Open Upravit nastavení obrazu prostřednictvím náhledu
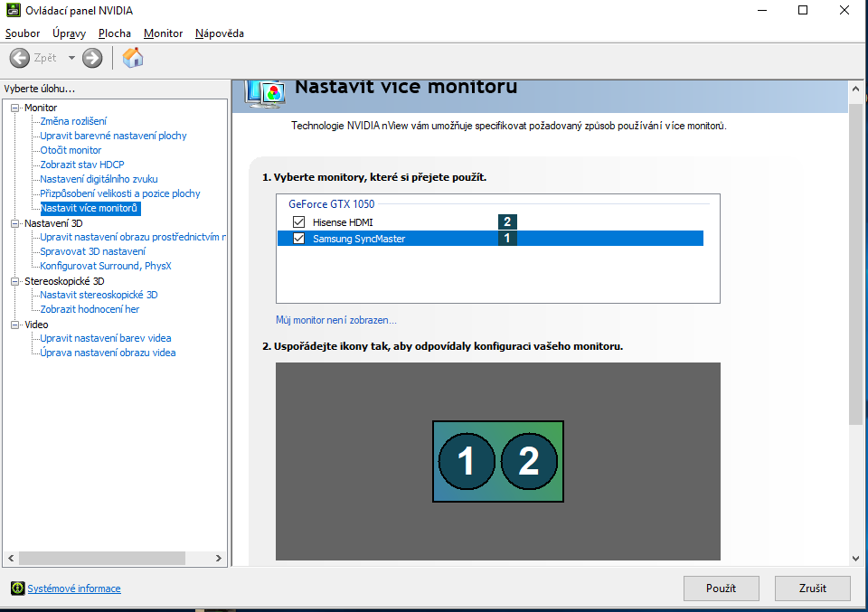 [x=133, y=237]
